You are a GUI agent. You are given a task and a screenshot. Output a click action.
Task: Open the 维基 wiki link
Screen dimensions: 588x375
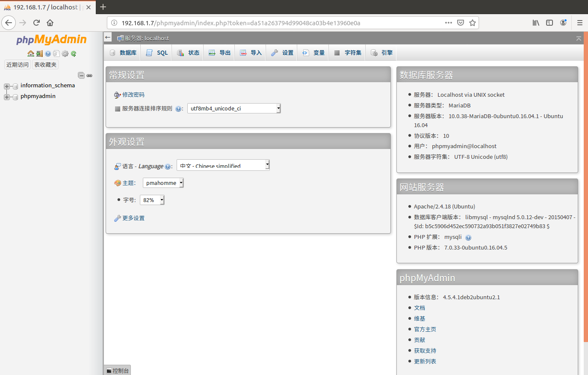[420, 318]
